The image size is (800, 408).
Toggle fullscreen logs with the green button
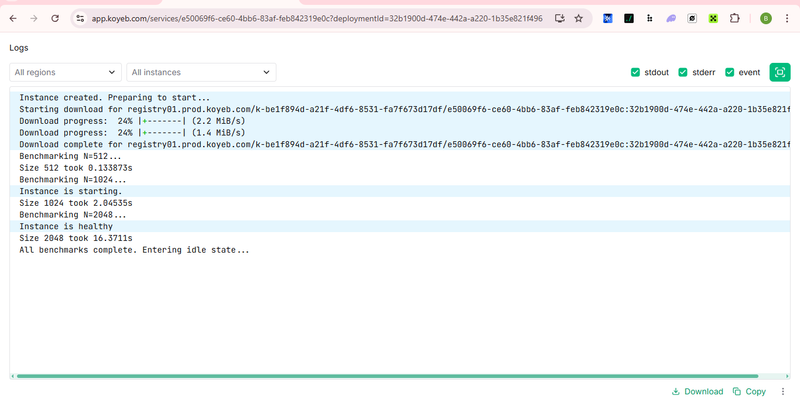click(x=779, y=72)
